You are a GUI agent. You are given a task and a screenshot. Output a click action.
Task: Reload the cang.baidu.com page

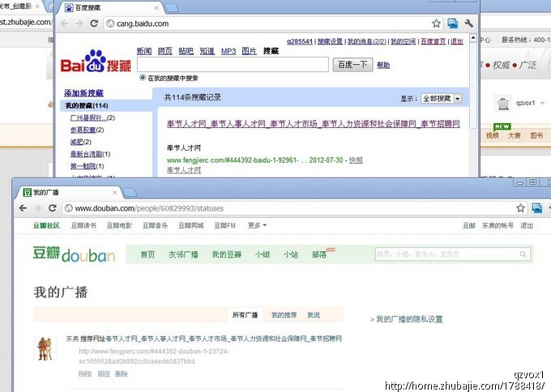tap(94, 23)
